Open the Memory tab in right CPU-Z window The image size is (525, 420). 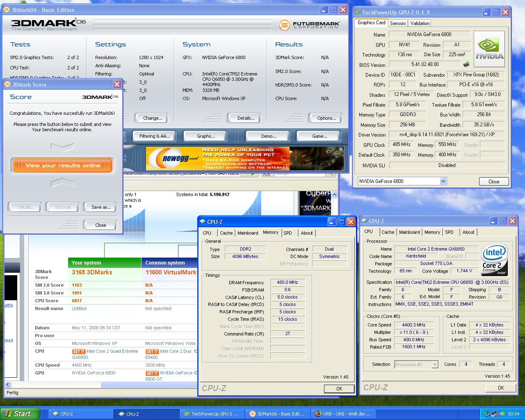[432, 232]
